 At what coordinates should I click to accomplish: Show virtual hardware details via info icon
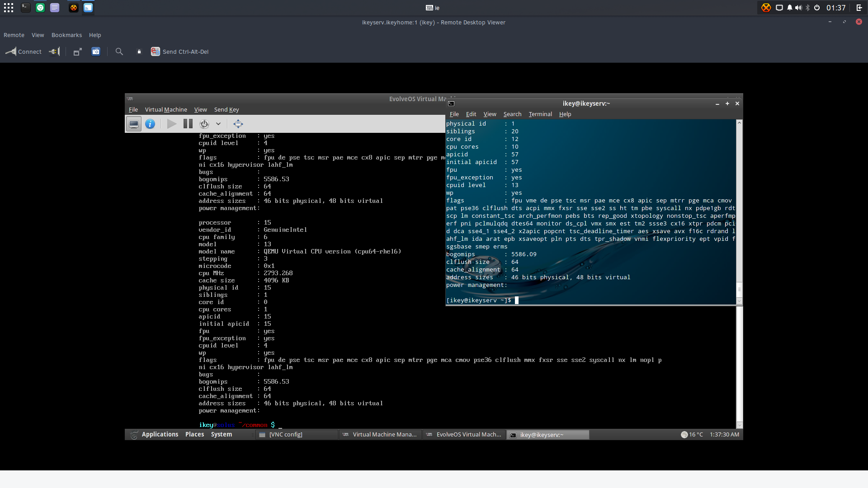(x=150, y=124)
